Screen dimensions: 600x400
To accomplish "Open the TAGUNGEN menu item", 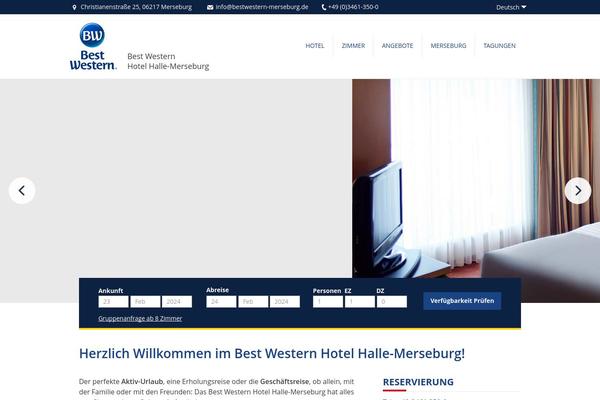I will [499, 46].
